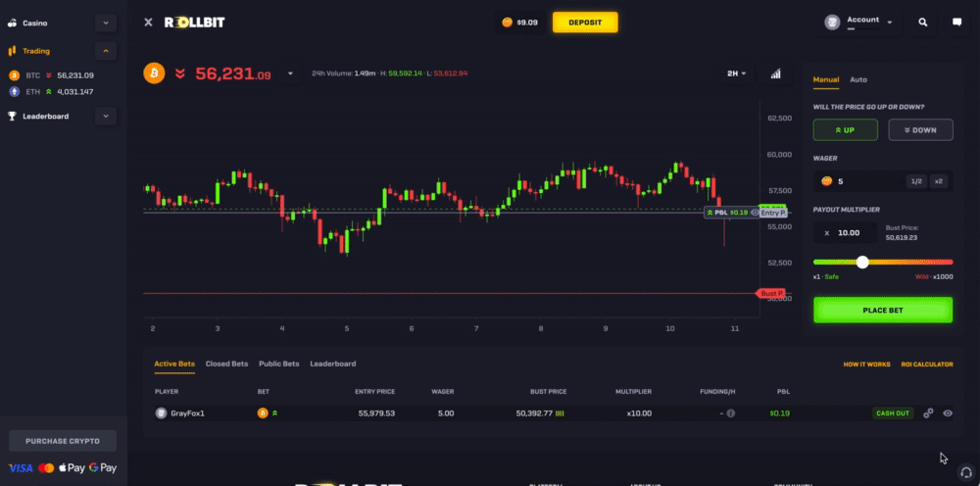Click the Casino cherries icon in sidebar
This screenshot has height=486, width=980.
pos(12,24)
